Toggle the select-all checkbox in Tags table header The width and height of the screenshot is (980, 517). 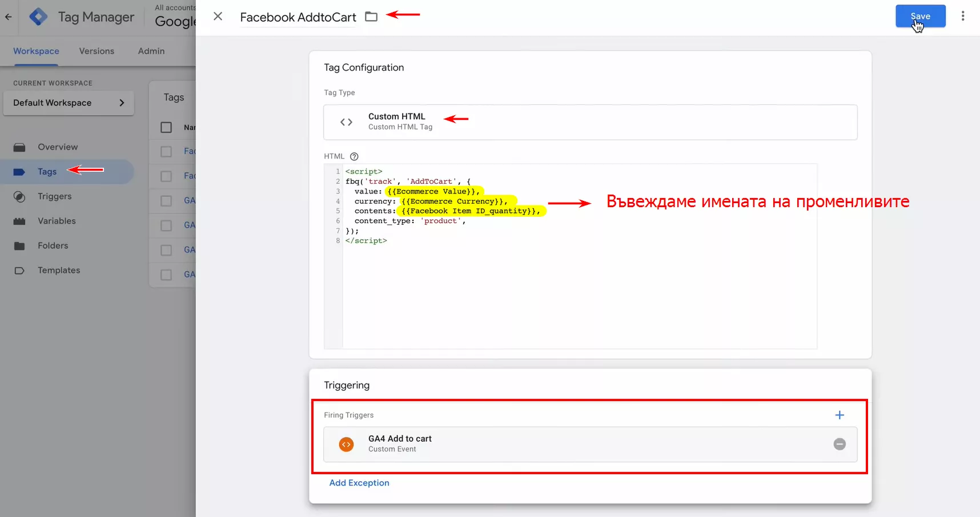[166, 127]
